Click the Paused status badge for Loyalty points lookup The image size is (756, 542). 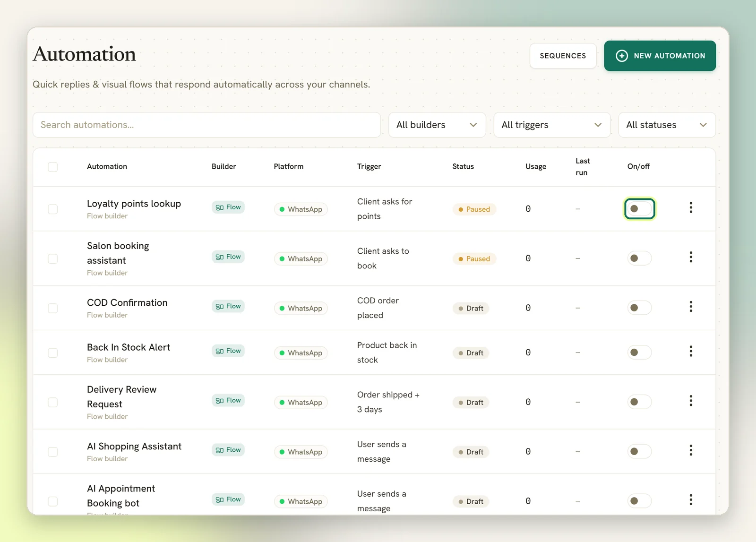474,209
